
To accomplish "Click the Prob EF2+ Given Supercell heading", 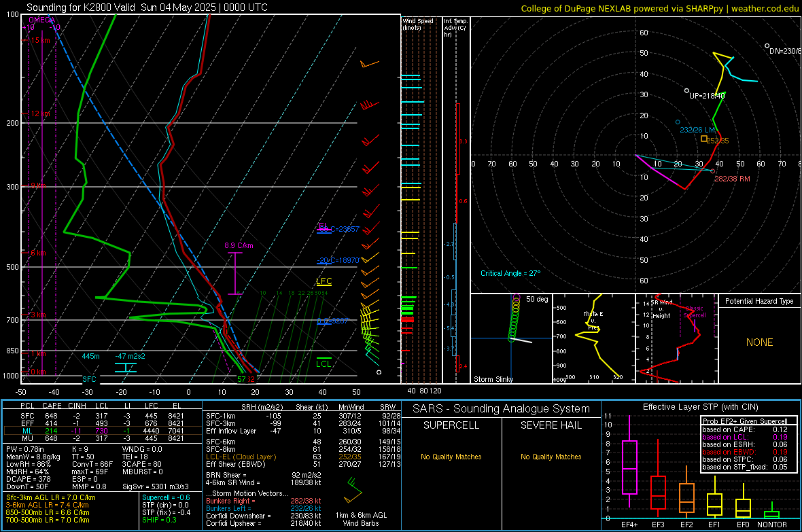I will (x=745, y=421).
